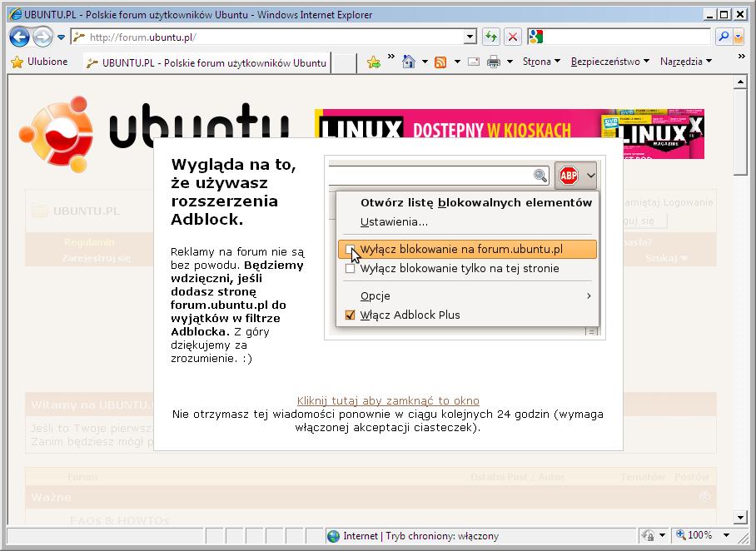The width and height of the screenshot is (756, 551).
Task: Add page to favorites bar icon
Action: [x=374, y=62]
